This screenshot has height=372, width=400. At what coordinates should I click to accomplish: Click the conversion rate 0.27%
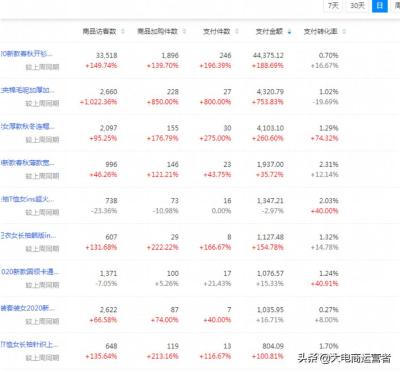click(328, 310)
